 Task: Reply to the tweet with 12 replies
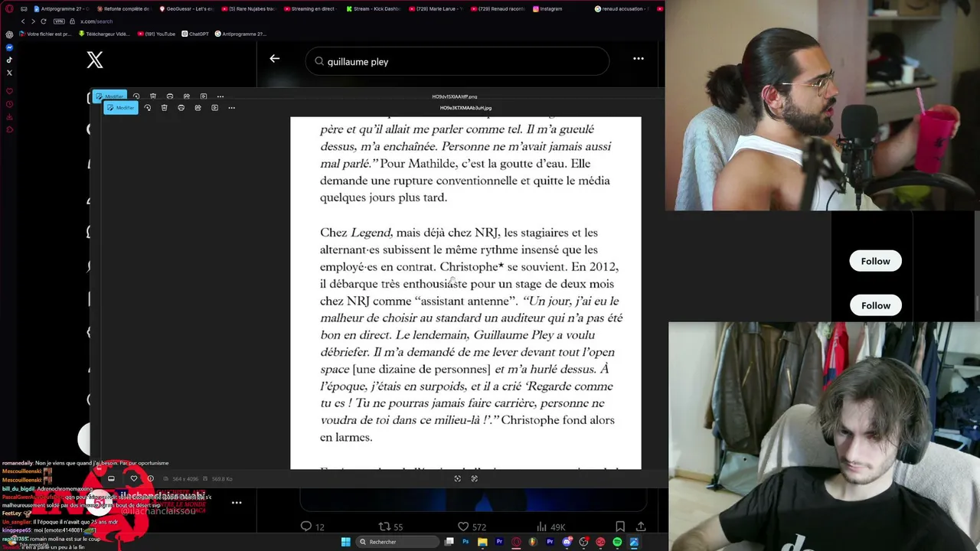pyautogui.click(x=312, y=527)
